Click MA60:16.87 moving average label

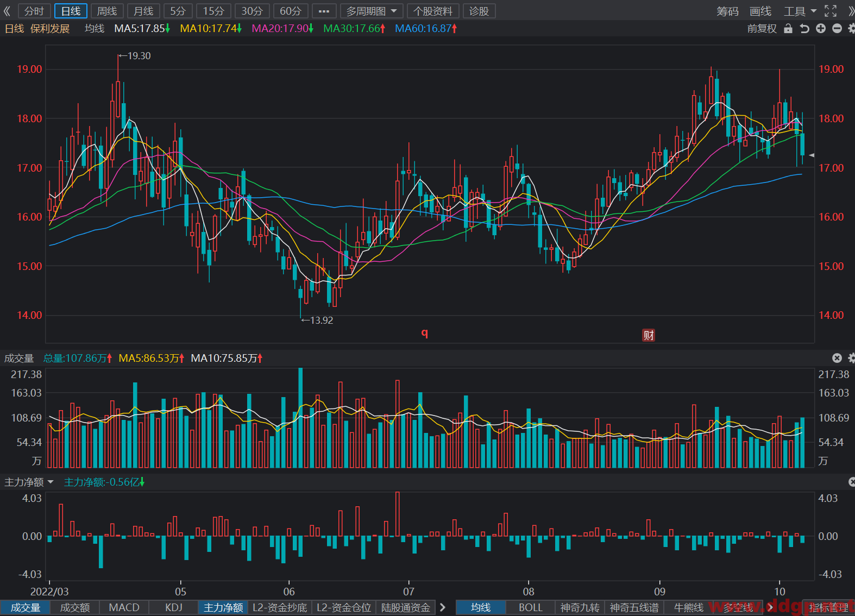click(x=426, y=28)
